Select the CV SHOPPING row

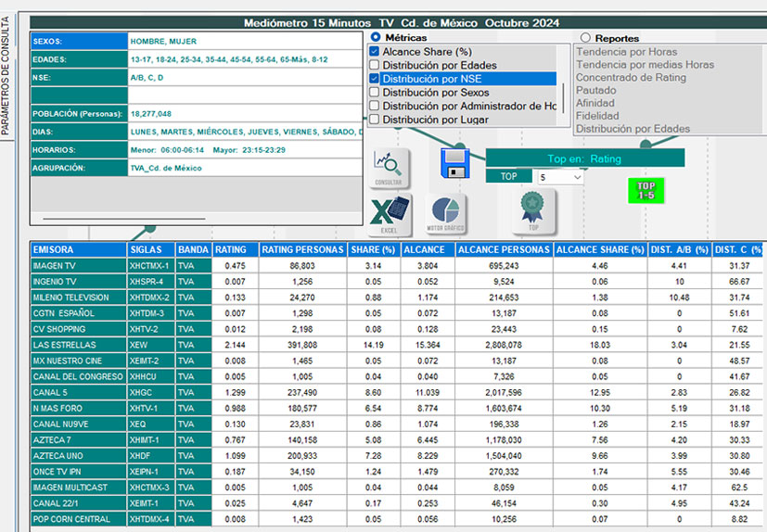coord(396,329)
